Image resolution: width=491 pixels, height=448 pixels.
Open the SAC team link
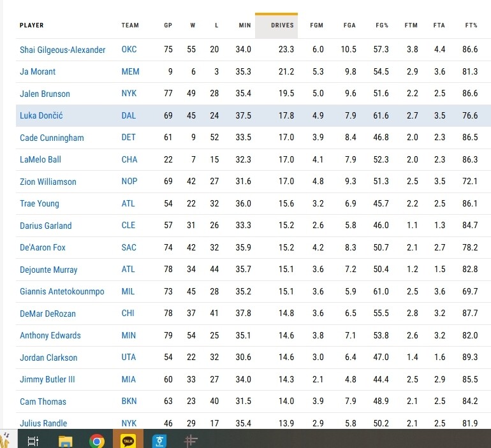pyautogui.click(x=129, y=247)
